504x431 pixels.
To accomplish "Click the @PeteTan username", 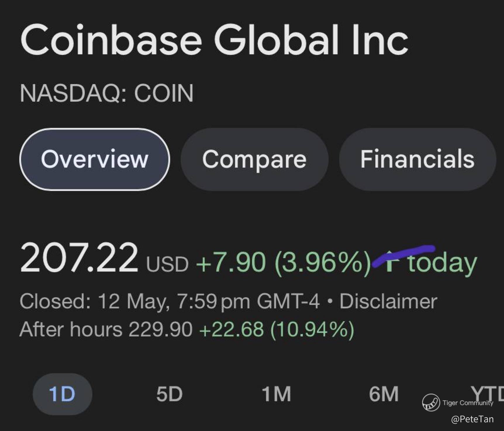I will coord(472,419).
